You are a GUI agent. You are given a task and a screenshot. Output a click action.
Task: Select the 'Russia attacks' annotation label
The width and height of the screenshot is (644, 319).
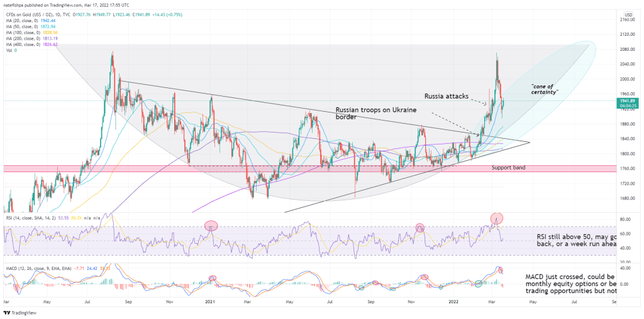(x=445, y=96)
